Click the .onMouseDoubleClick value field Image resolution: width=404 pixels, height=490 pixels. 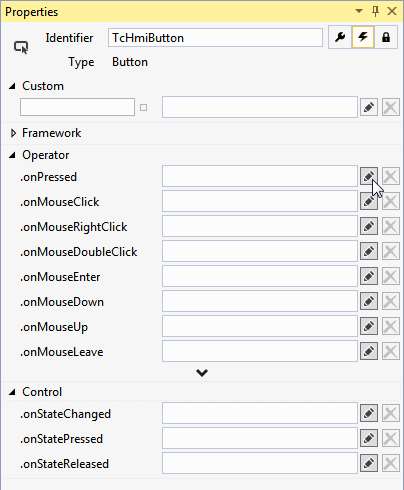pos(260,251)
